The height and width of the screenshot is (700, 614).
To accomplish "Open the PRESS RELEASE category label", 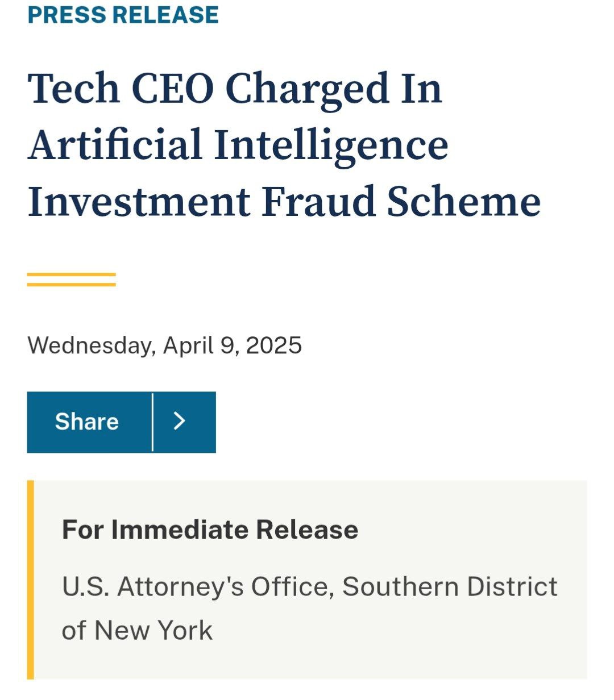I will (123, 14).
